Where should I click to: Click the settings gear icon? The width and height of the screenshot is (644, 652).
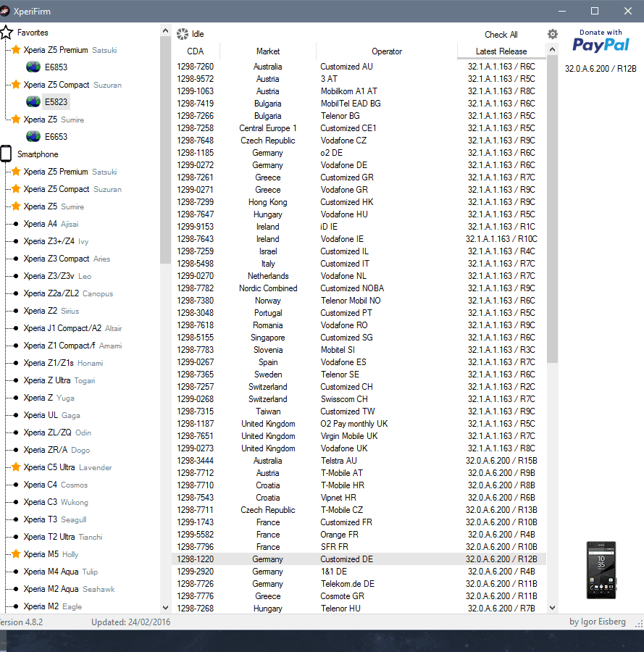[553, 34]
